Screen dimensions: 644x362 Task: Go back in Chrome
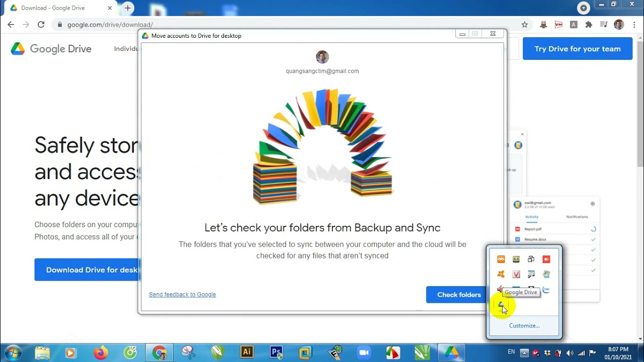pyautogui.click(x=11, y=25)
